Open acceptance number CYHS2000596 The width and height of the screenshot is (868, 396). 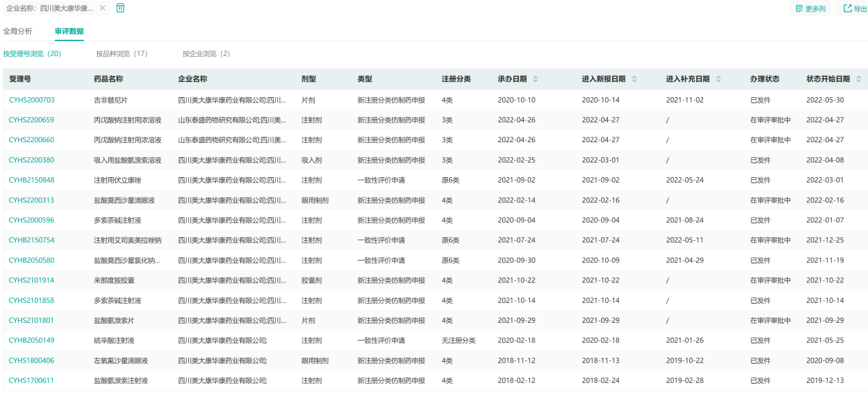[x=31, y=220]
